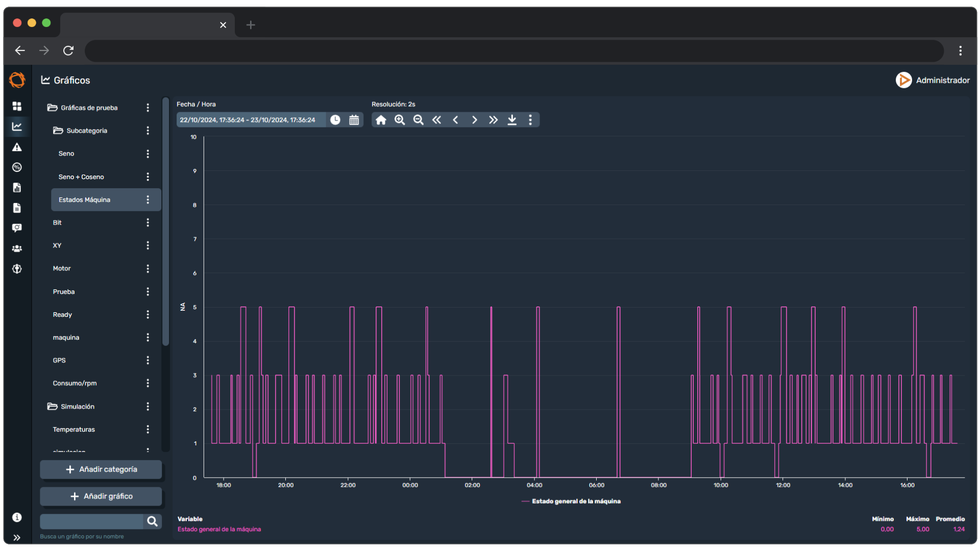Expand sidebar with double chevron
The width and height of the screenshot is (980, 551).
(x=17, y=537)
